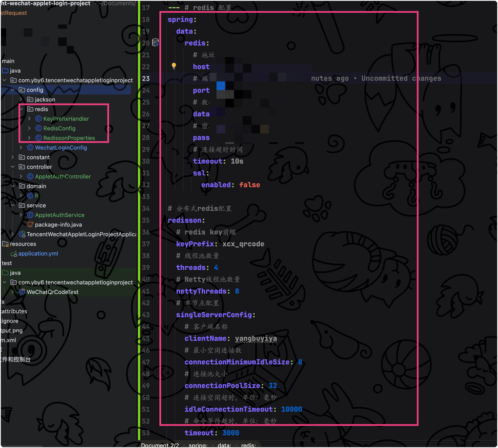Expand the RedissonProperties class node
Viewport: 498px width, 448px height.
(29, 138)
